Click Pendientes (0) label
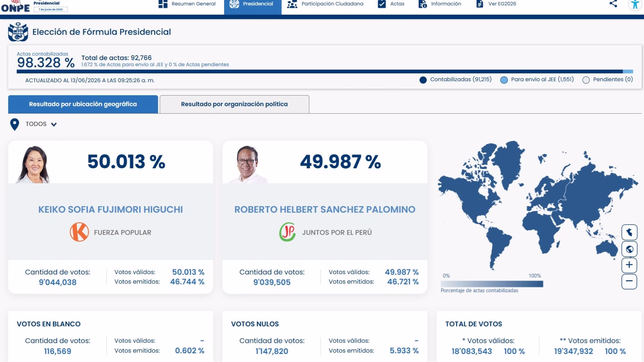The height and width of the screenshot is (362, 644). [x=613, y=79]
